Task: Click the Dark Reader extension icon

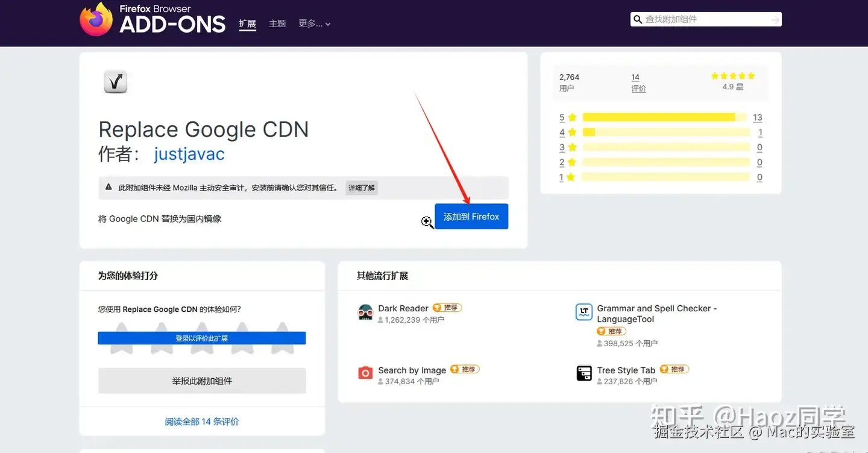Action: click(365, 312)
